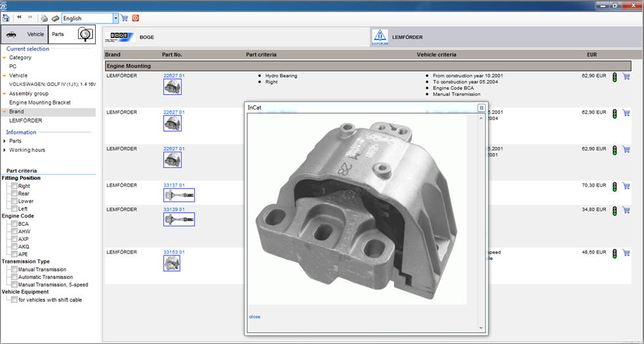Check availability light for part 33137 01
644x344 pixels.
(614, 186)
